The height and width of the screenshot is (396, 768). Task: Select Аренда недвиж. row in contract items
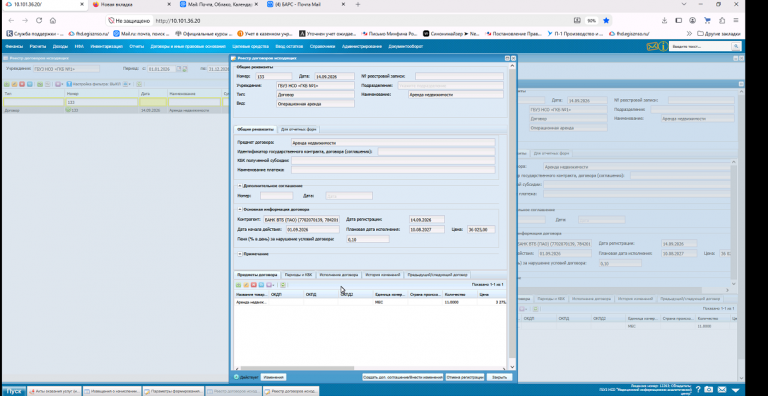(x=370, y=302)
